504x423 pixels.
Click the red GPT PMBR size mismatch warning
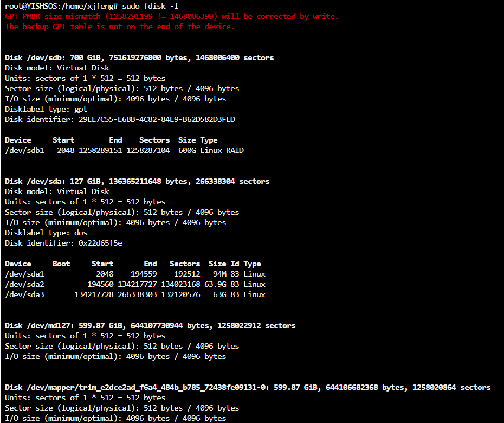pos(171,17)
